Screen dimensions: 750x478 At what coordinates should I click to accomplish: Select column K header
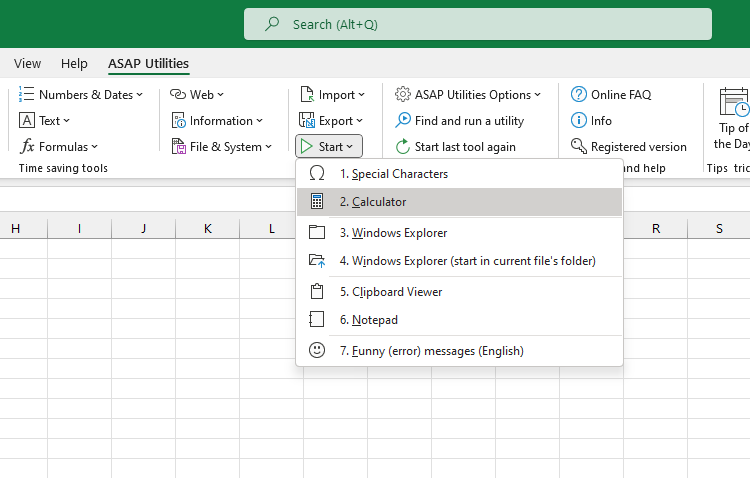tap(208, 229)
